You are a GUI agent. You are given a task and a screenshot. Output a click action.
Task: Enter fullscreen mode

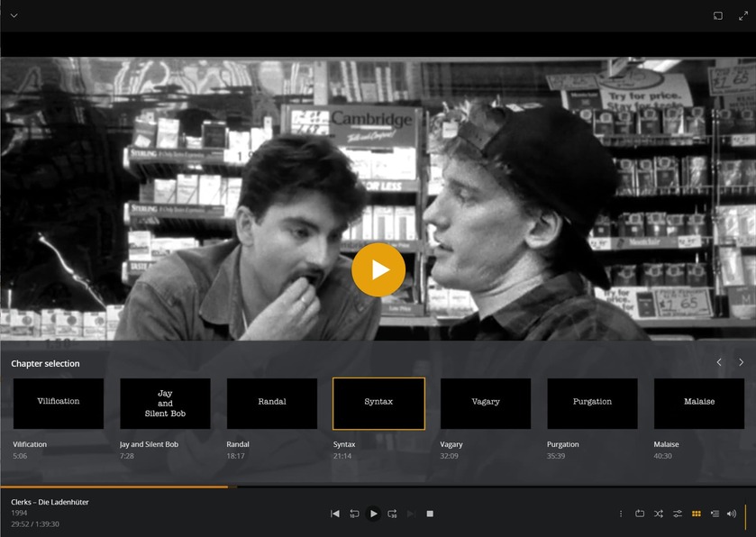coord(743,15)
